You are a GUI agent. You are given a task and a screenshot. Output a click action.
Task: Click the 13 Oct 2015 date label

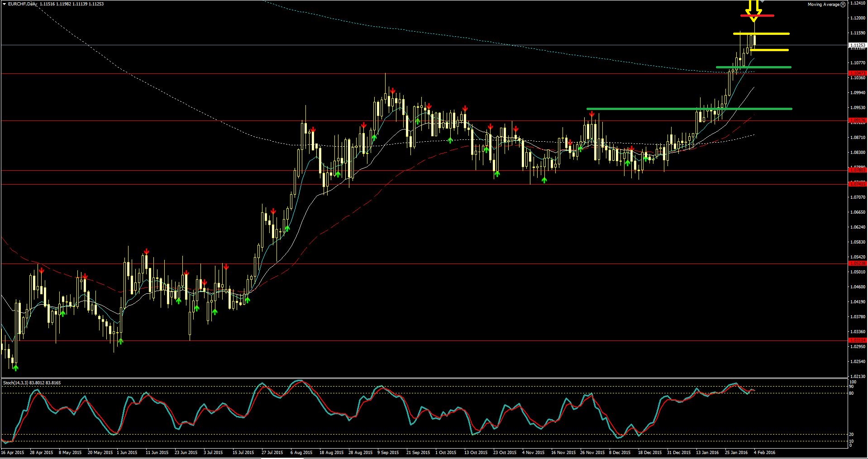tap(476, 453)
